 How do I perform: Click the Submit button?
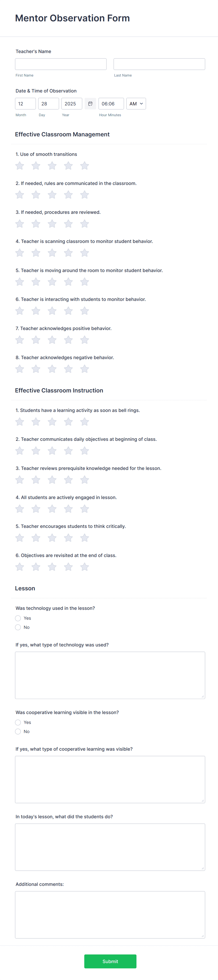110,961
